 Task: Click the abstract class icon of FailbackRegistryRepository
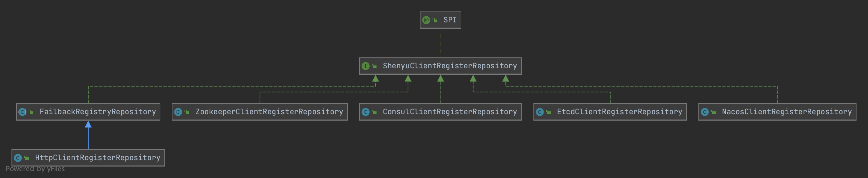point(22,112)
